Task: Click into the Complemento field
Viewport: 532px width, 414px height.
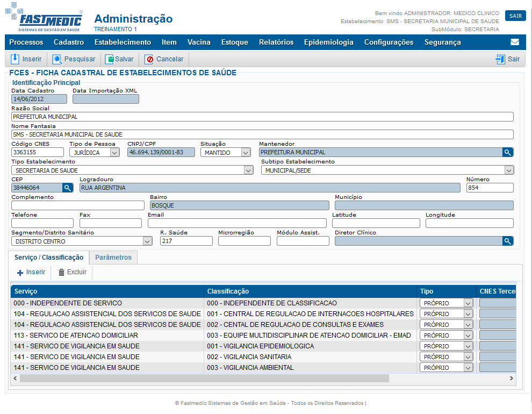Action: coord(78,205)
